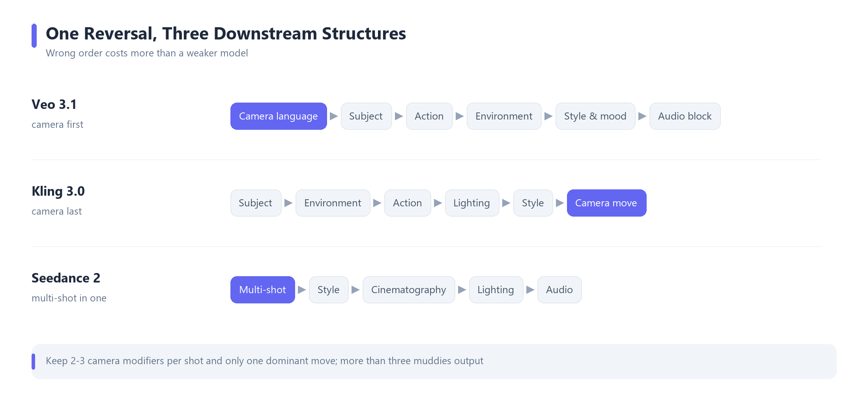Select the Lighting chip in the Kling 3.0 row

click(x=472, y=203)
